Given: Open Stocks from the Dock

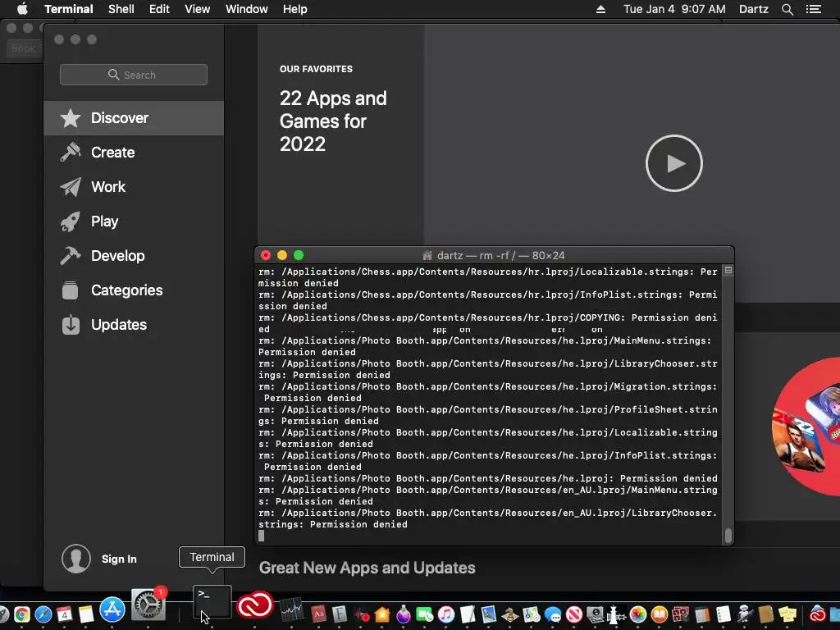Looking at the screenshot, I should pyautogui.click(x=291, y=610).
